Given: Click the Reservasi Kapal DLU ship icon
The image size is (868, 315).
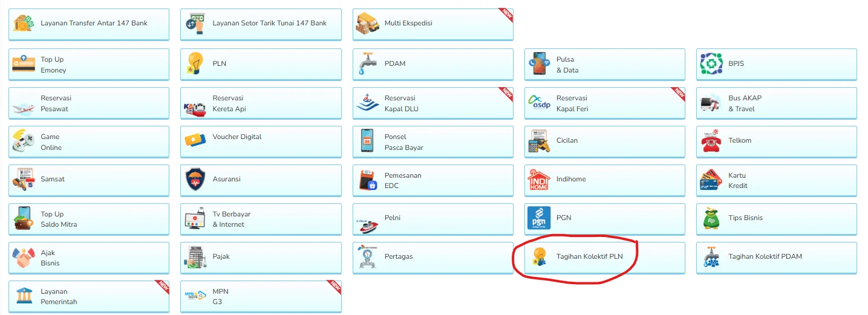Looking at the screenshot, I should click(x=368, y=103).
